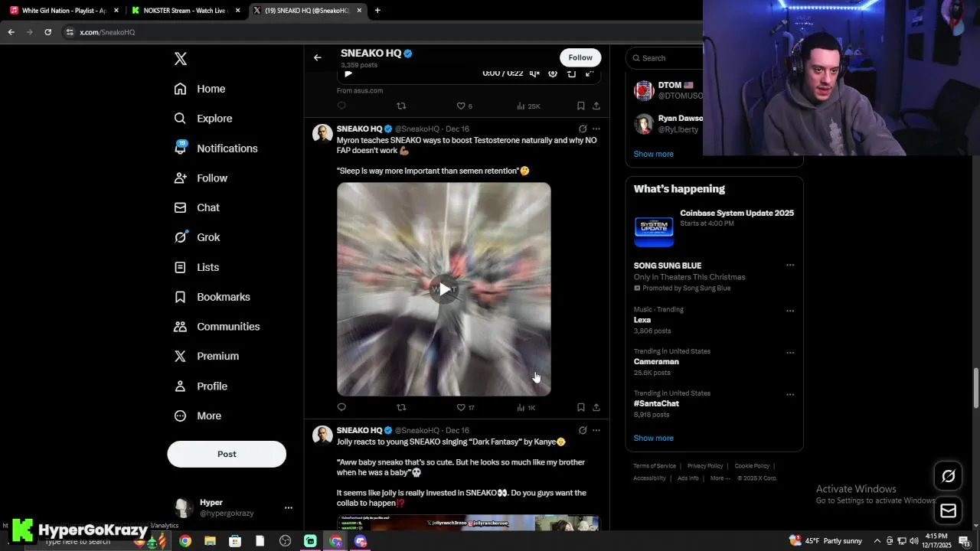Open options for SONG SUNG BLUE
980x551 pixels.
(790, 266)
